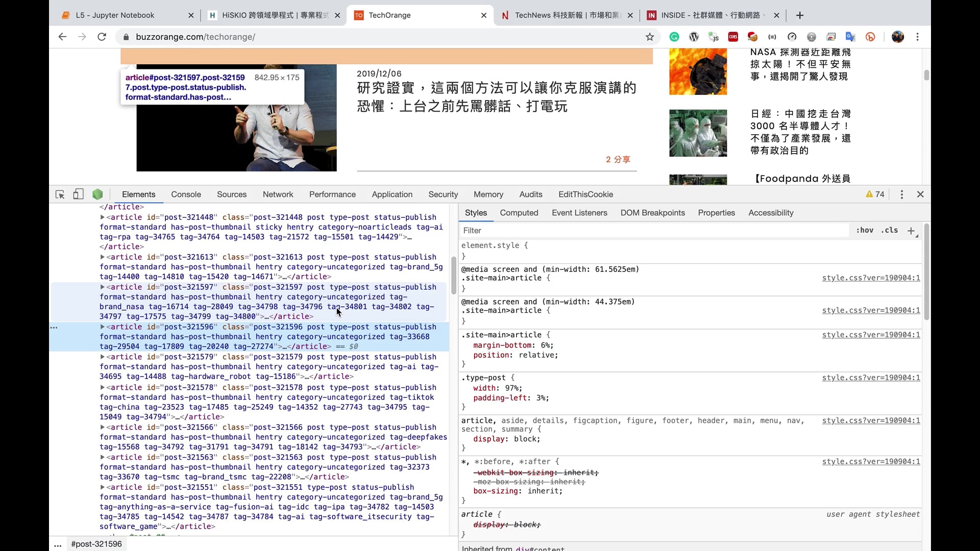
Task: Click the styles Filter input field
Action: point(653,231)
